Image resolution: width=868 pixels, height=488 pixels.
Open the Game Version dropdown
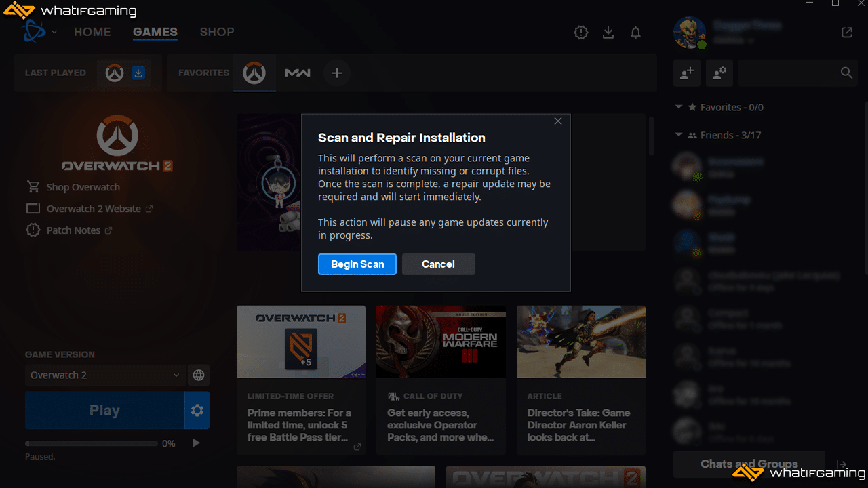click(x=104, y=375)
